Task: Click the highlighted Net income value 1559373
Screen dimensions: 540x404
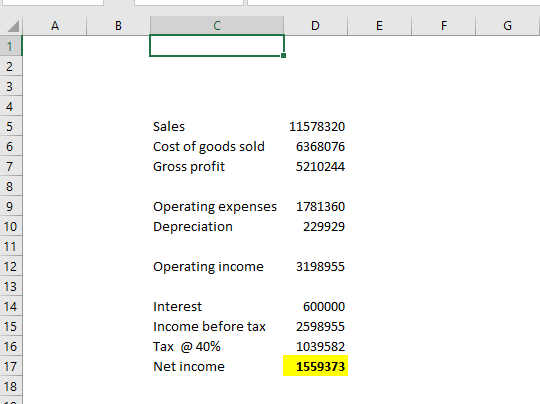Action: click(x=315, y=366)
